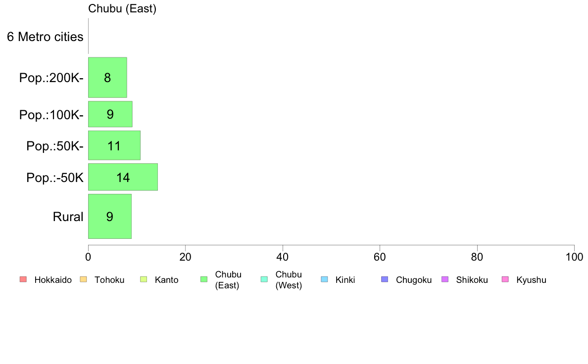Screen dimensions: 588x364
Task: Click the Chubu (West) legend swatch
Action: (264, 279)
